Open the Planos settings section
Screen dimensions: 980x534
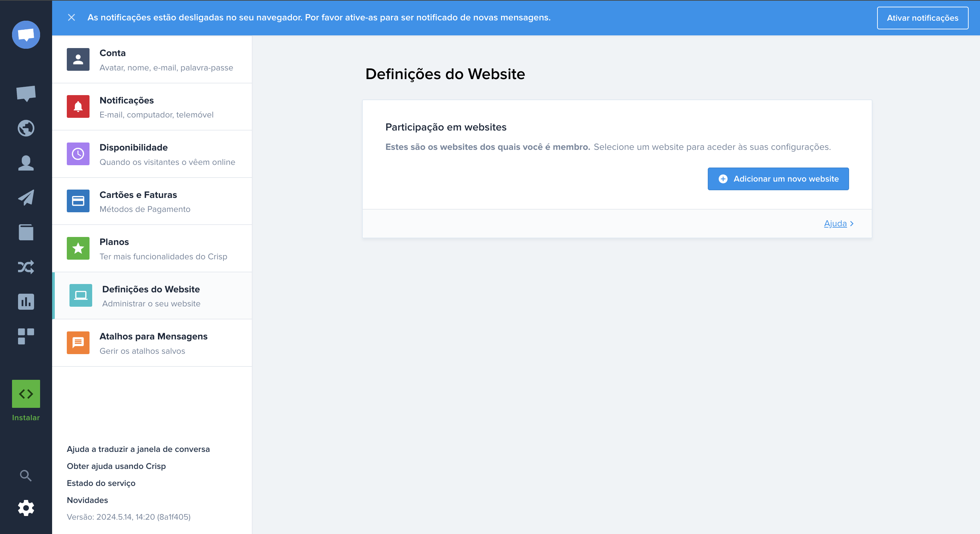[152, 249]
